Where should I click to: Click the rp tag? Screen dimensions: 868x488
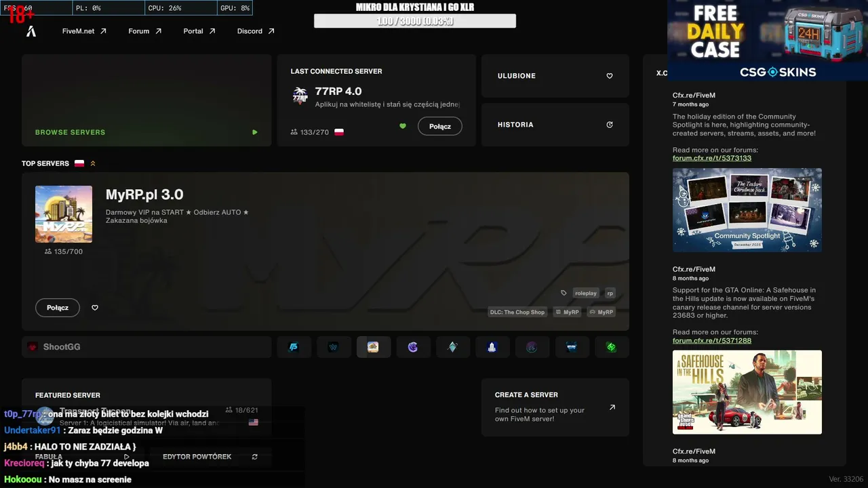point(610,293)
